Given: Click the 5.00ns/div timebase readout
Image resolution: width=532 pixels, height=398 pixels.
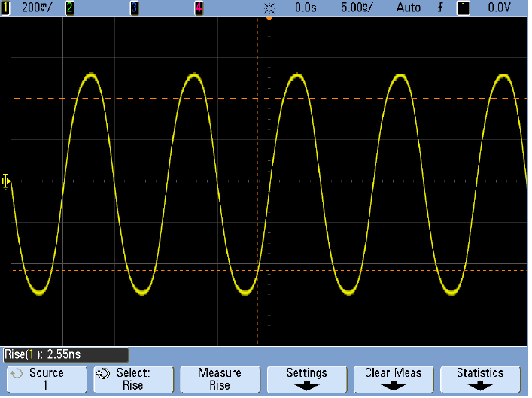Looking at the screenshot, I should (357, 8).
